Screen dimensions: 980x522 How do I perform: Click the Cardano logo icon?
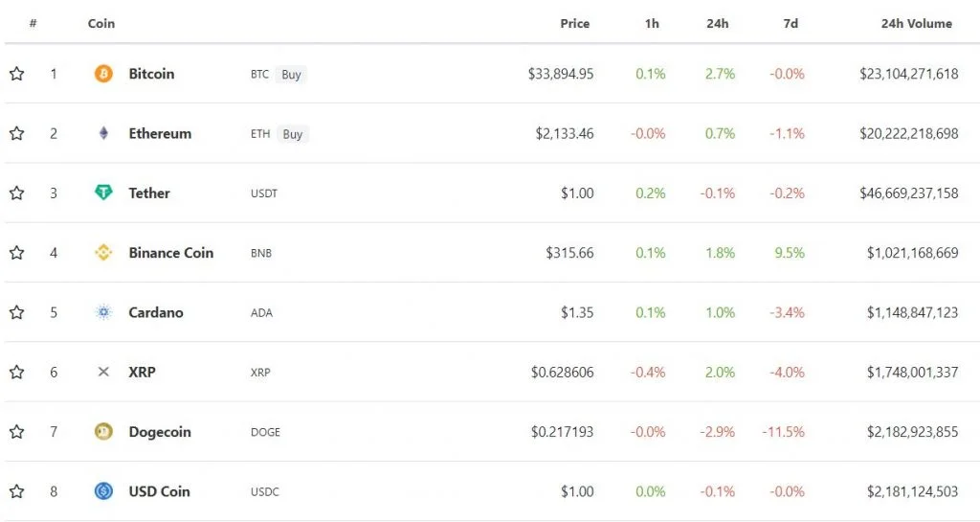103,312
